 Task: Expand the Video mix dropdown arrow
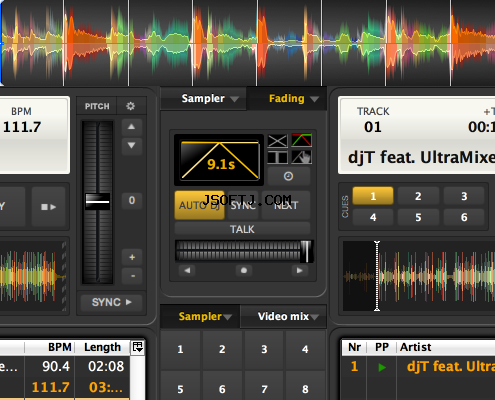click(314, 317)
